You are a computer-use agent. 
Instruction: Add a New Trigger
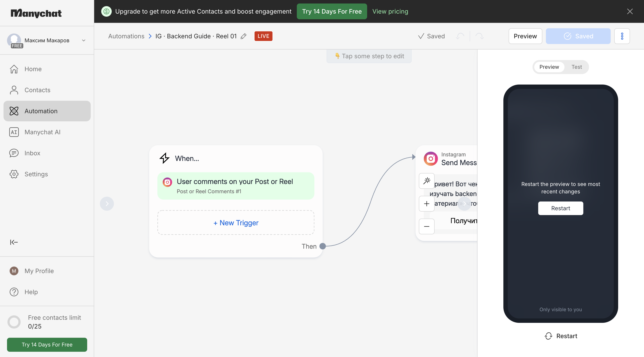(236, 223)
